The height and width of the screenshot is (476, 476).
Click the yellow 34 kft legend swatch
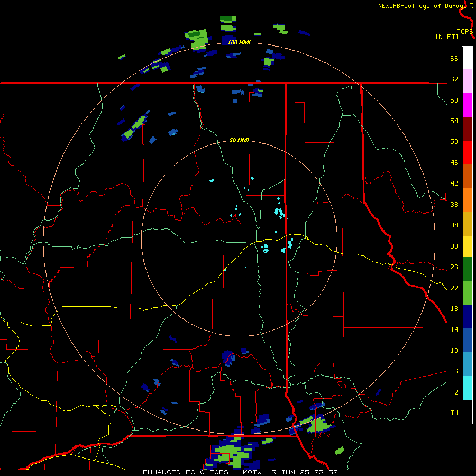pos(467,246)
